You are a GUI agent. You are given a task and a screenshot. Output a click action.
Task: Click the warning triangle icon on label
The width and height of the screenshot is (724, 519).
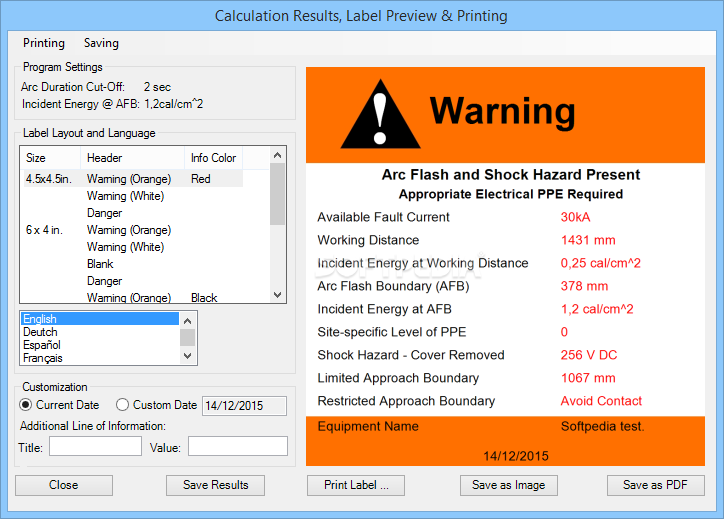tap(380, 114)
